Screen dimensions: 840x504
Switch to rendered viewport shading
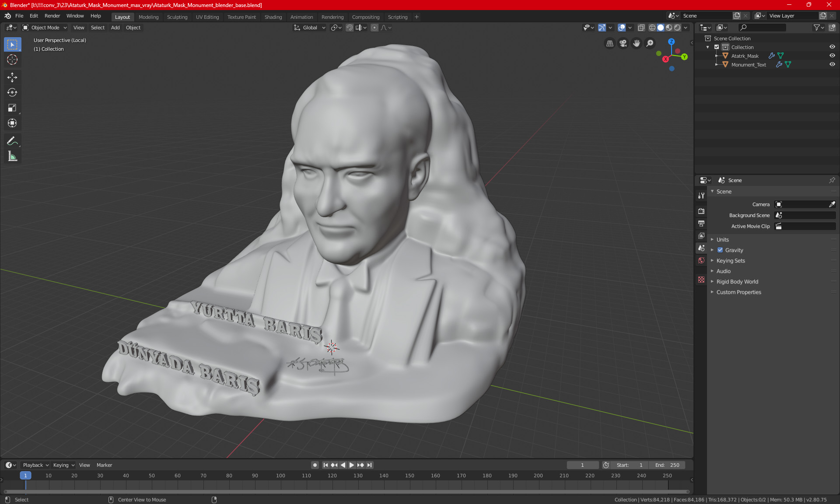677,28
